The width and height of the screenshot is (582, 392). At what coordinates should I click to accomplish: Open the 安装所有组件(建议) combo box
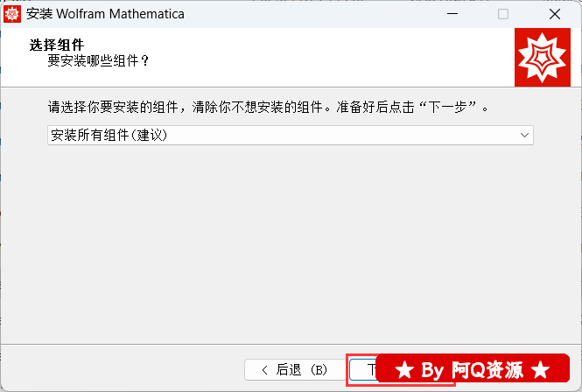point(291,135)
